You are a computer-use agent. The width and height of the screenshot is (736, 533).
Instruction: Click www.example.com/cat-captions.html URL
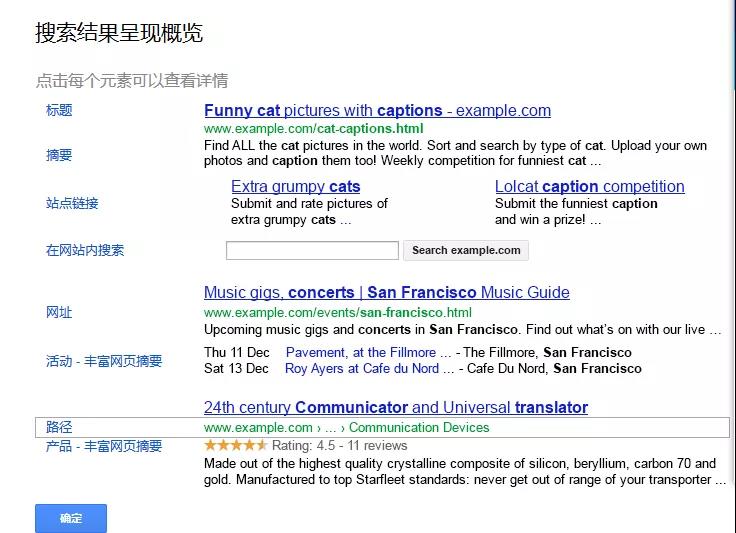[314, 129]
